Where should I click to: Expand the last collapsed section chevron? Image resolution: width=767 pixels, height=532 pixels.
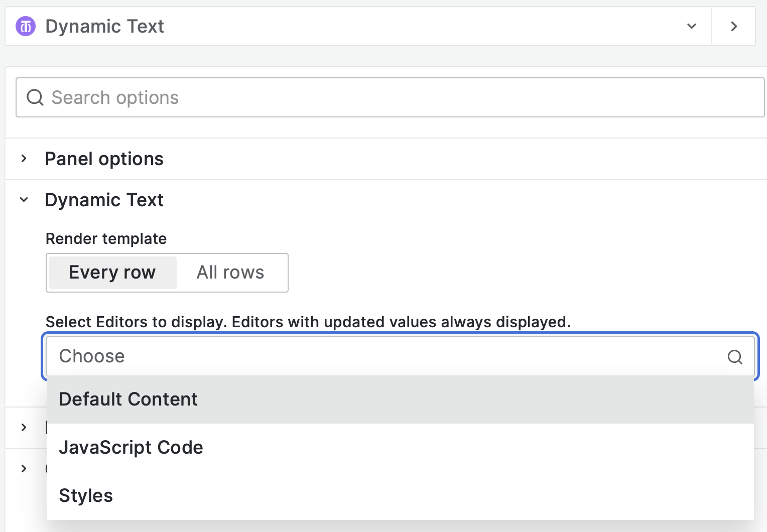coord(24,468)
